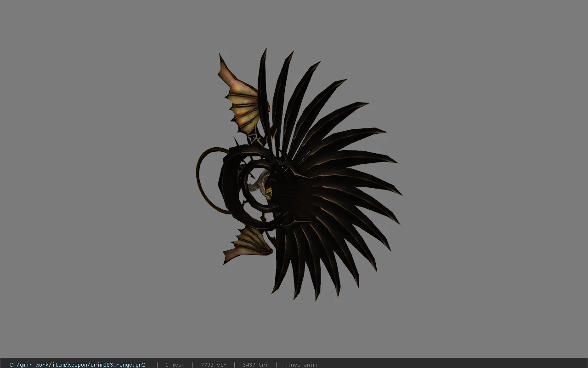Click the '7793 vtx' vertex count
Screen dimensions: 588x368
tap(213, 365)
